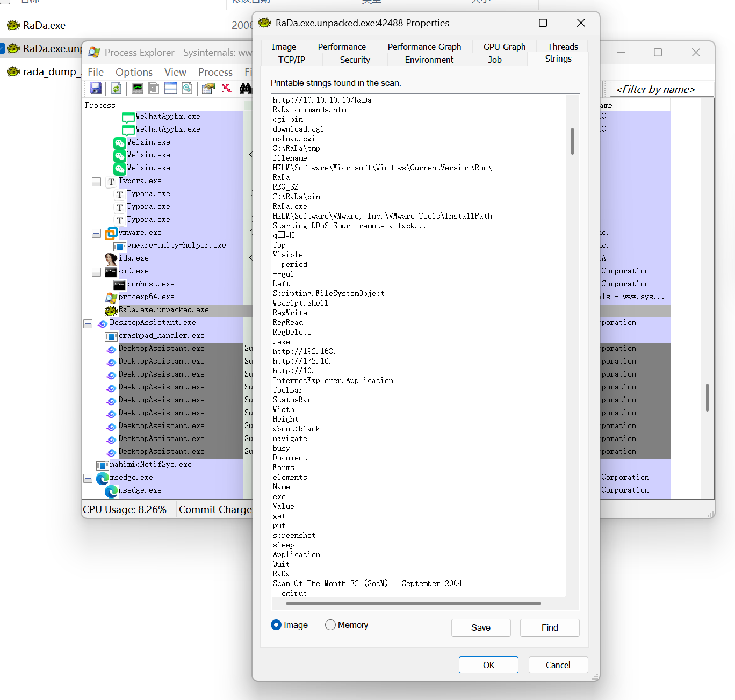Image resolution: width=735 pixels, height=700 pixels.
Task: Collapse the Typora.exe process tree
Action: pos(96,182)
